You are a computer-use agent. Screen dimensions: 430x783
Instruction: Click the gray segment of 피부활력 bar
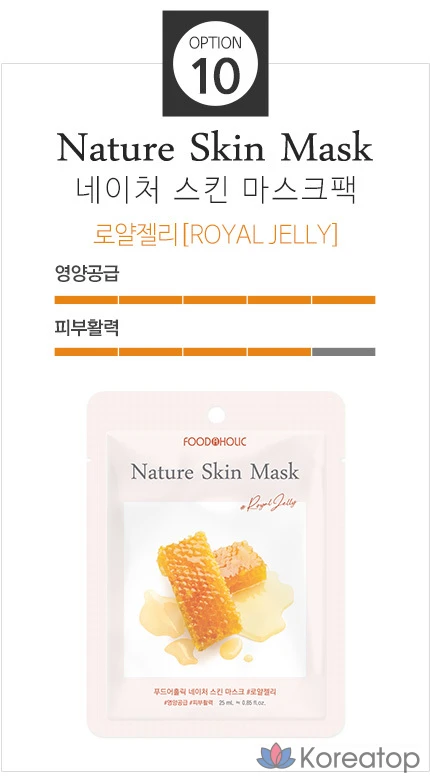click(x=344, y=352)
